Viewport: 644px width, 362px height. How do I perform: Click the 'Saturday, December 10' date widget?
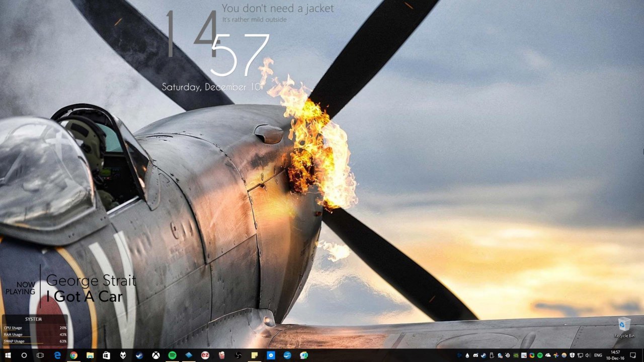tap(211, 87)
